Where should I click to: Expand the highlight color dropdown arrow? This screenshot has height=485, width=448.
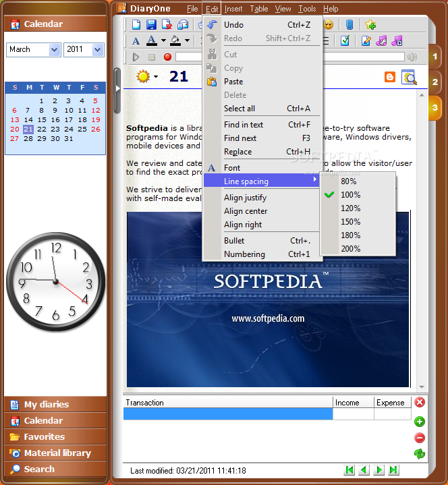[187, 40]
